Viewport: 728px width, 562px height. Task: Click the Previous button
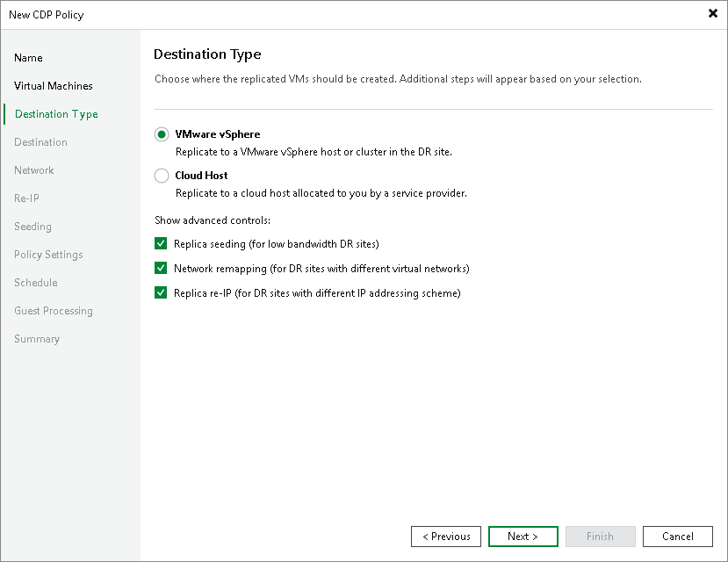(x=446, y=537)
